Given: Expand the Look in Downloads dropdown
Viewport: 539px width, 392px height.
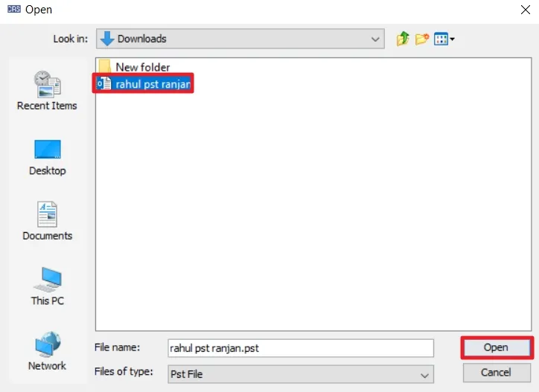Looking at the screenshot, I should [240, 39].
